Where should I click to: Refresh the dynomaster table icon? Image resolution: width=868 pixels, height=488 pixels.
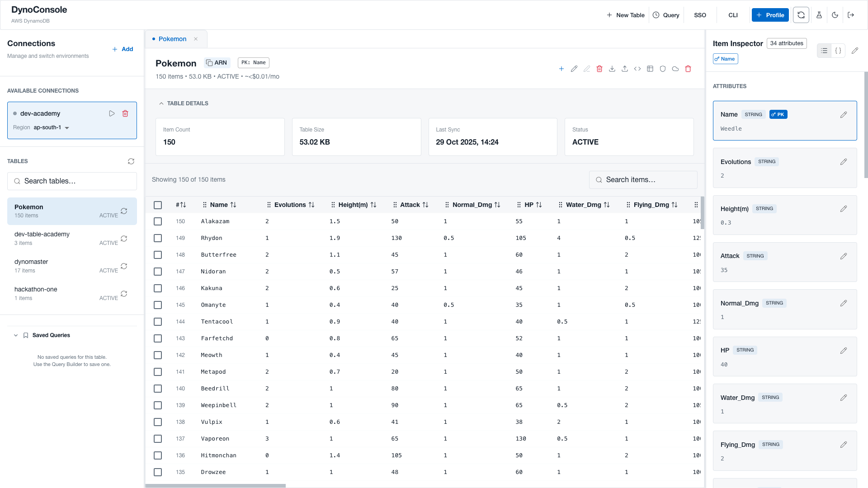124,266
